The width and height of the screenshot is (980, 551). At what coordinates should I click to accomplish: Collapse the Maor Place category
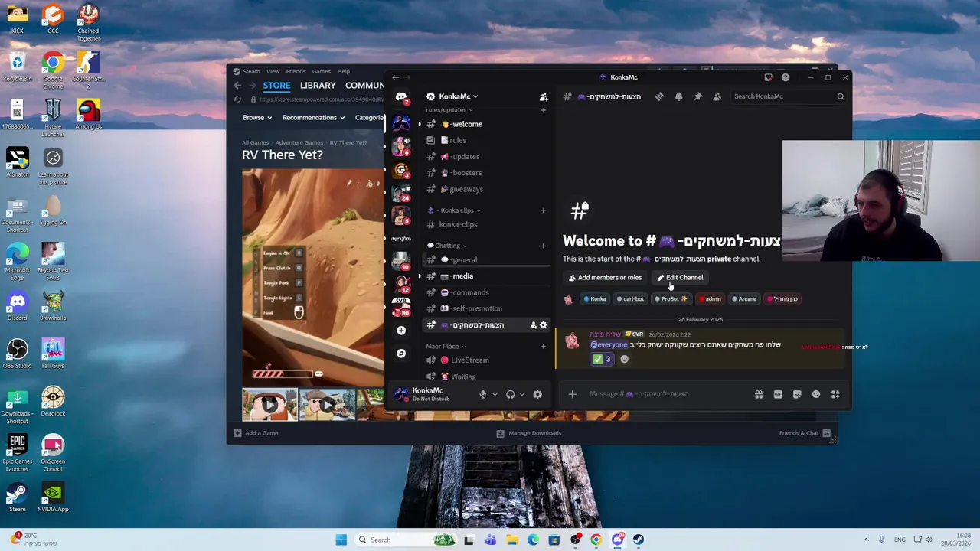446,346
